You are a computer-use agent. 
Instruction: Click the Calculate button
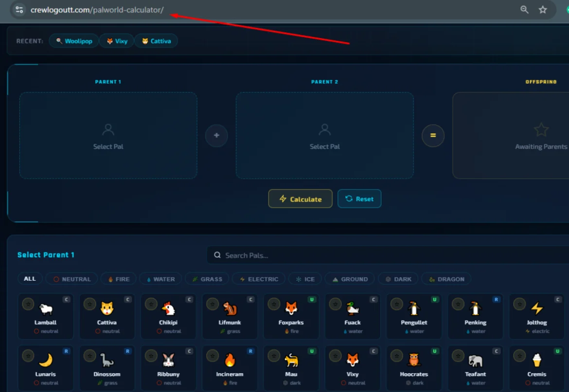point(301,198)
